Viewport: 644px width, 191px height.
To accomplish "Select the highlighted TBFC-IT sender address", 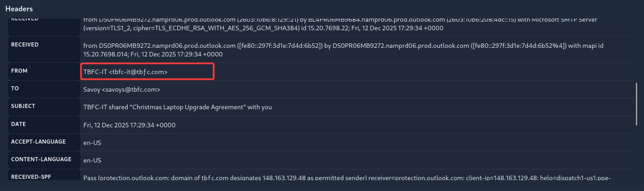I will point(125,72).
